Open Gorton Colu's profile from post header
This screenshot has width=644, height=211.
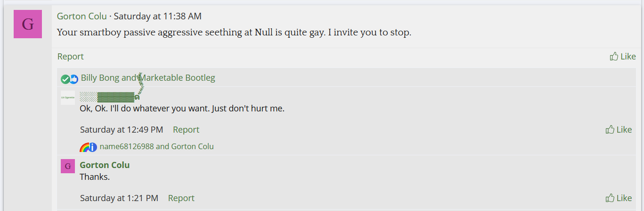coord(82,16)
